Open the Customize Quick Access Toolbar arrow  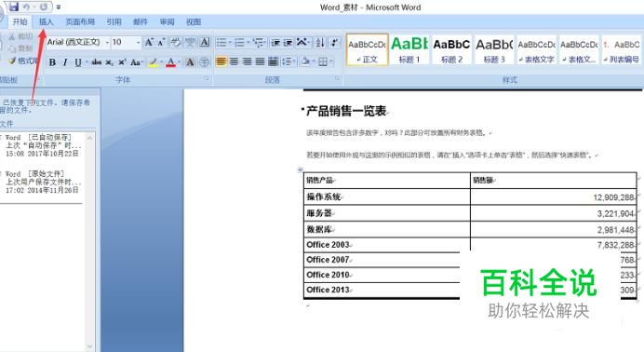point(59,7)
